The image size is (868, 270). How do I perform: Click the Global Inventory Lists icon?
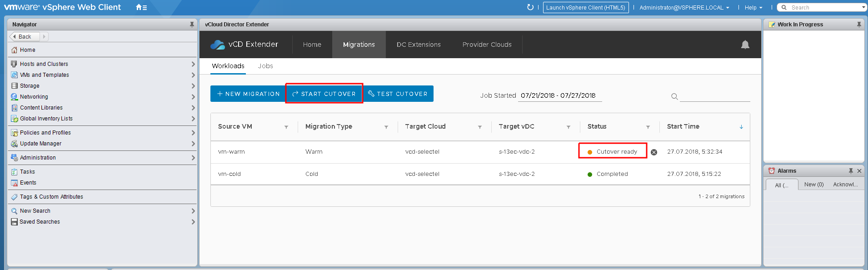tap(14, 119)
